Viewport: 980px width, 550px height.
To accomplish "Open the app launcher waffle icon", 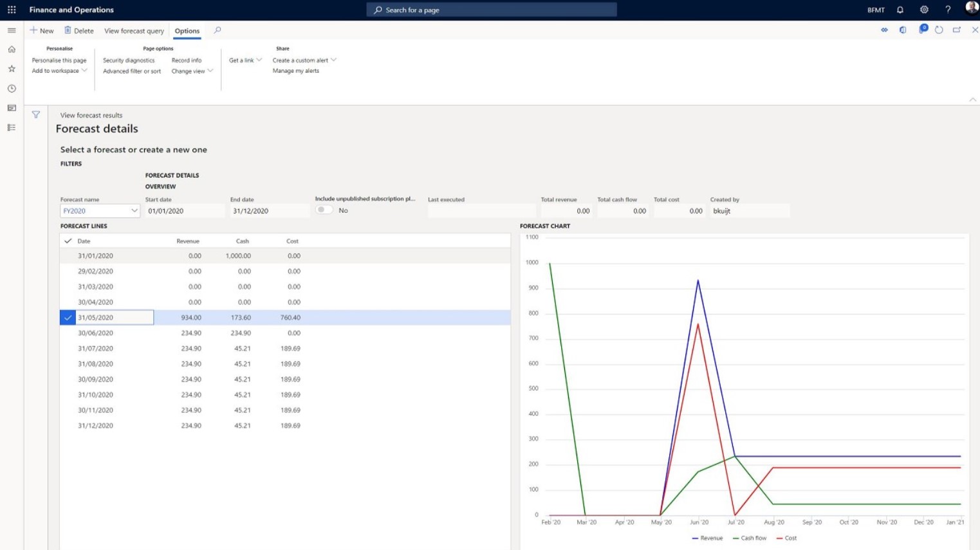I will coord(12,10).
